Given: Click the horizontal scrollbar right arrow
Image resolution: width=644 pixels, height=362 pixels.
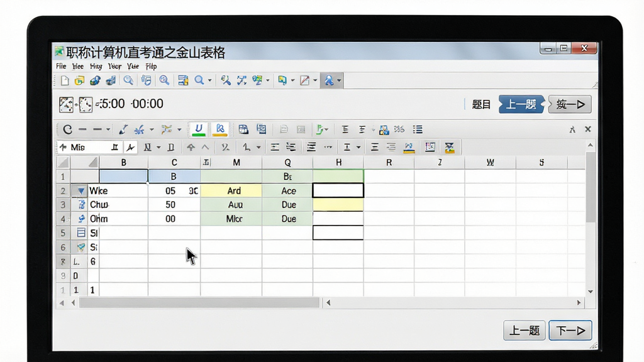Looking at the screenshot, I should tap(579, 303).
